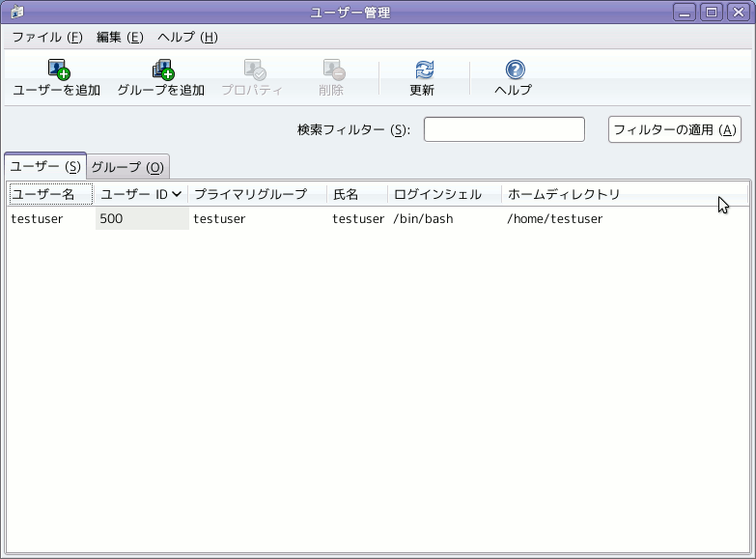Refresh the list with the 更新 icon
The width and height of the screenshot is (756, 559).
coord(424,69)
